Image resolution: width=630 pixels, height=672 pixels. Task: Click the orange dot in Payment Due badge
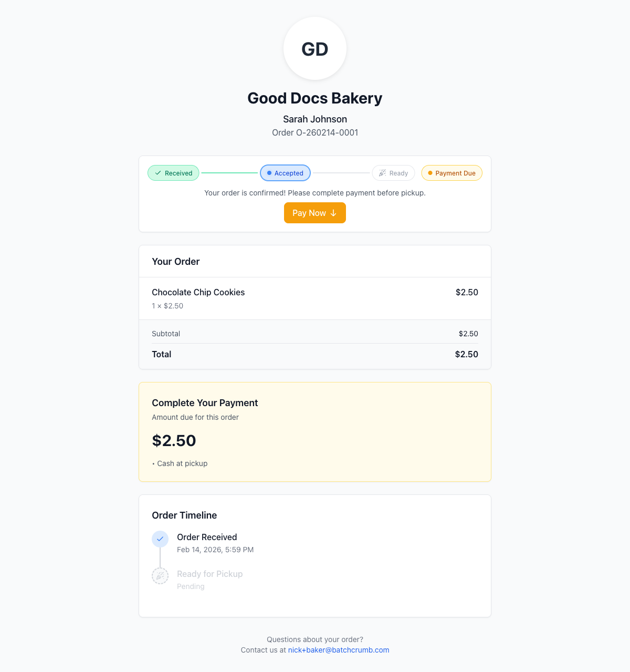[x=430, y=173]
